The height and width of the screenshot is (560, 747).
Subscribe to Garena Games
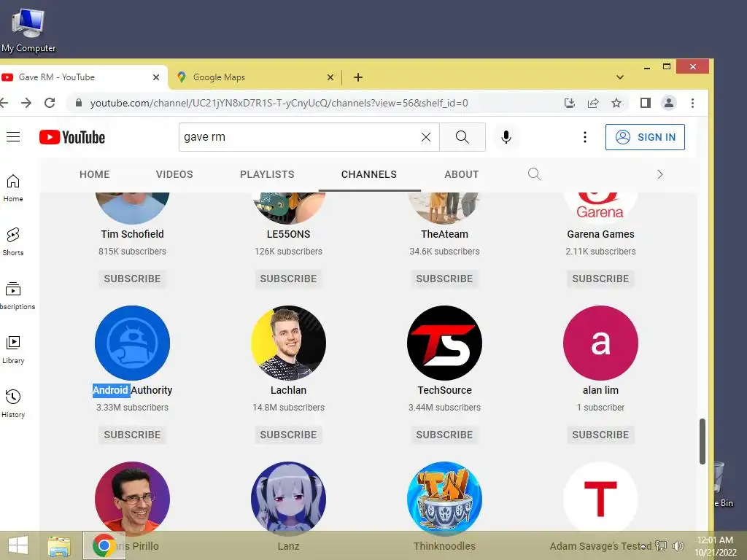tap(600, 279)
